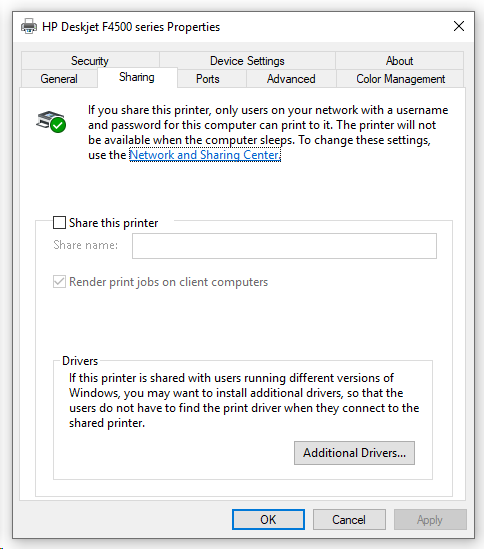Click the shared printer icon with green checkmark
This screenshot has height=549, width=484.
click(x=51, y=121)
